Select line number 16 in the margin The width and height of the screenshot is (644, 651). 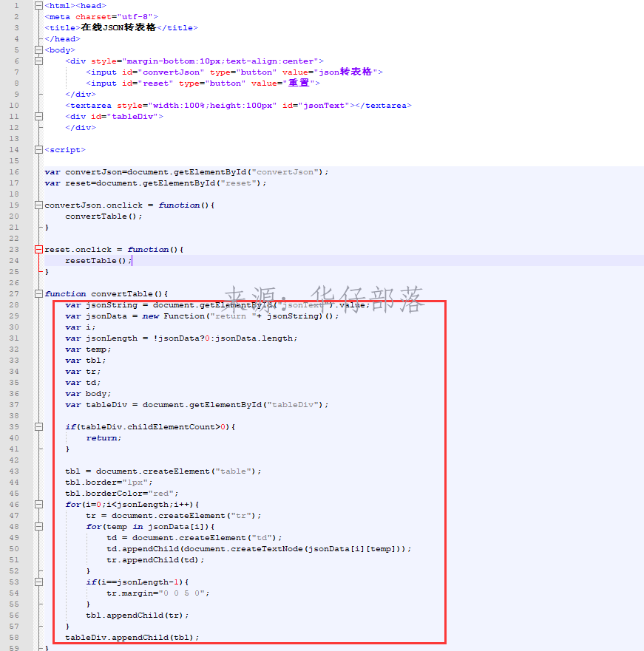point(14,172)
